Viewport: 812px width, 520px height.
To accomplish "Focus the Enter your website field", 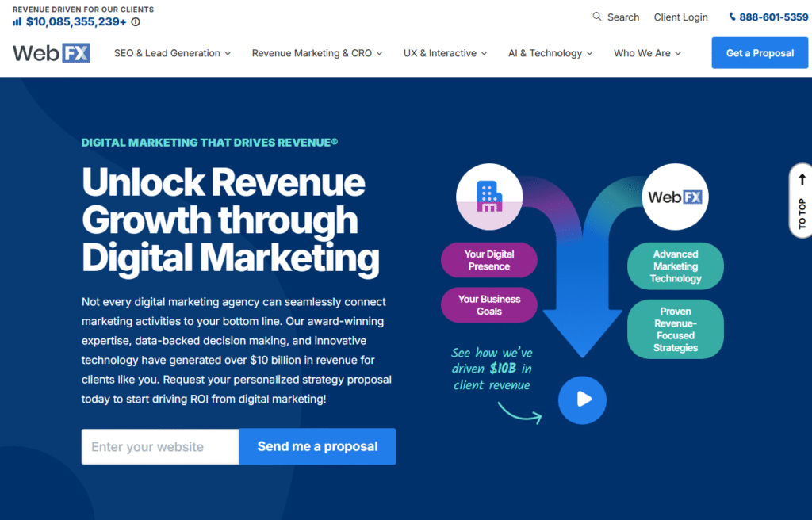I will [160, 446].
